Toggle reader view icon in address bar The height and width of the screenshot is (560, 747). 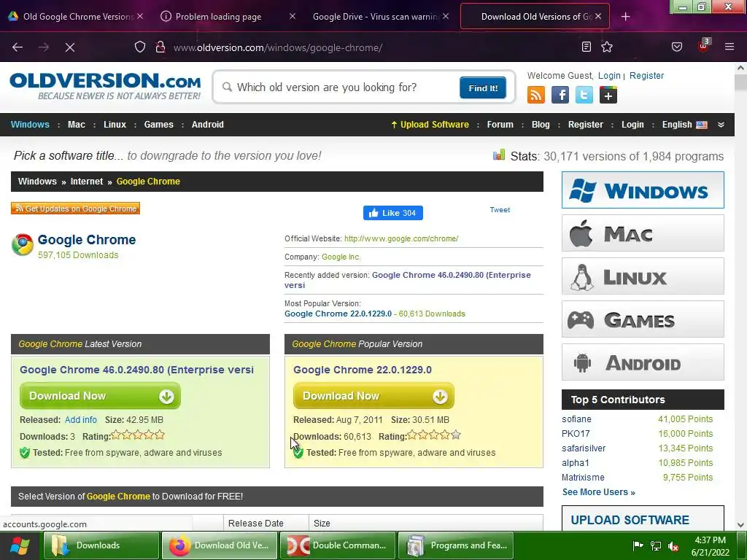tap(587, 47)
